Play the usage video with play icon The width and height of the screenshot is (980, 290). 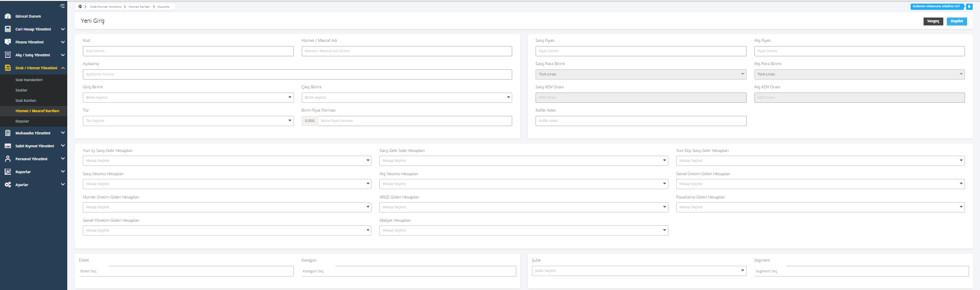coord(970,7)
